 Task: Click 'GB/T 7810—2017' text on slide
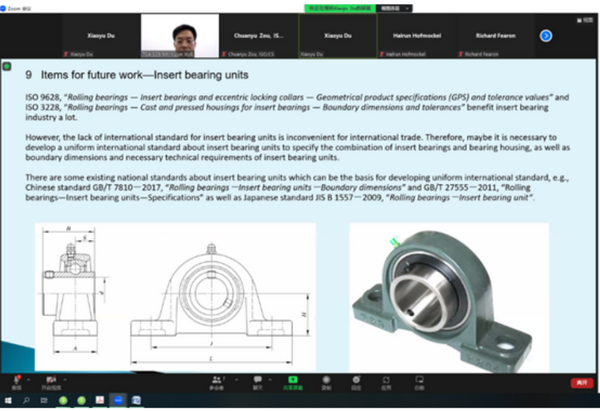point(127,188)
